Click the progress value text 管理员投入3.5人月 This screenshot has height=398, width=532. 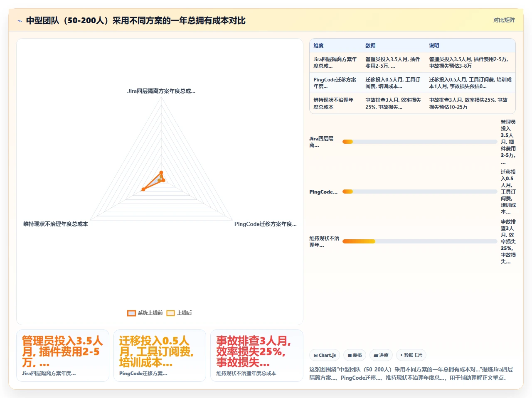click(508, 142)
